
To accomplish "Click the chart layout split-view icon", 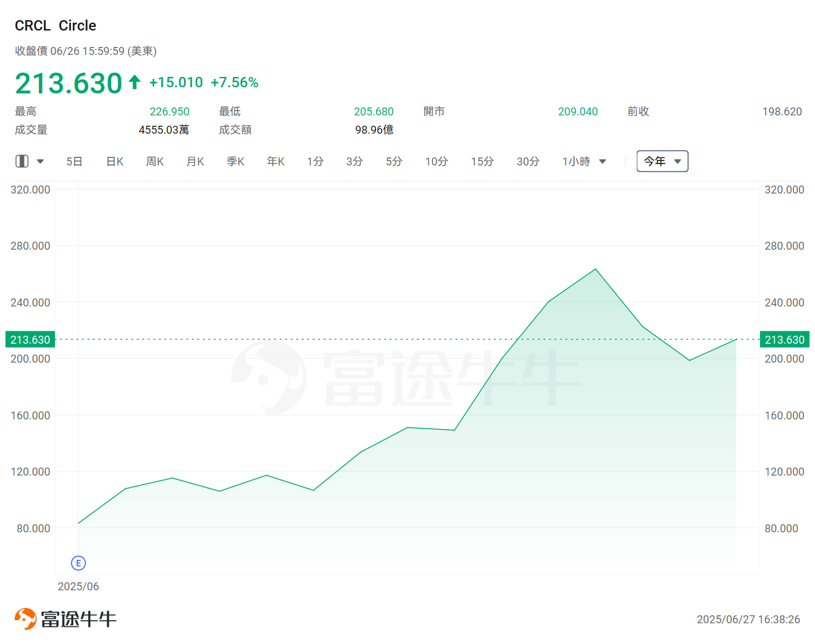I will pyautogui.click(x=22, y=161).
